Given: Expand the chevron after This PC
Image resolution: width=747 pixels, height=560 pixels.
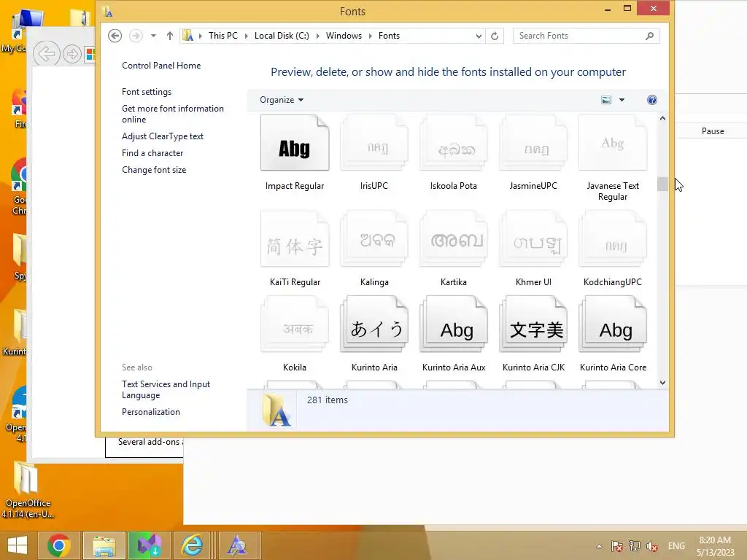Looking at the screenshot, I should pyautogui.click(x=246, y=36).
